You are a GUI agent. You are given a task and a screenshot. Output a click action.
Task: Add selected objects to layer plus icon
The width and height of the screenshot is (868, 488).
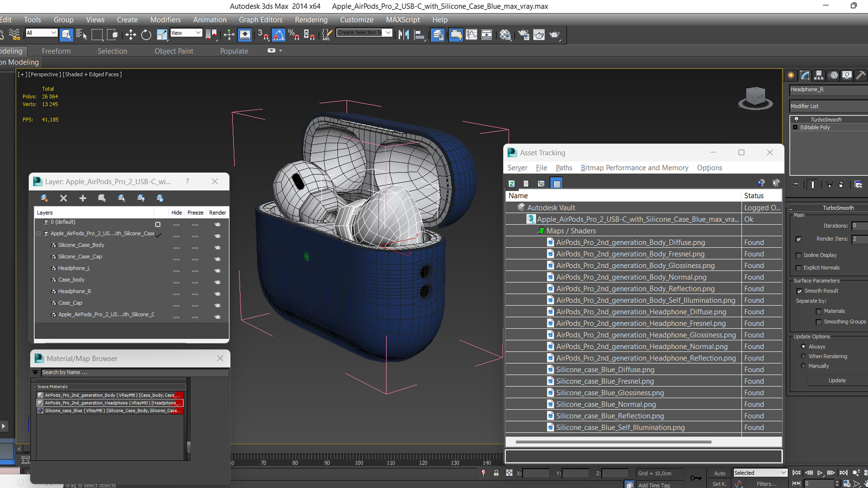(x=83, y=198)
